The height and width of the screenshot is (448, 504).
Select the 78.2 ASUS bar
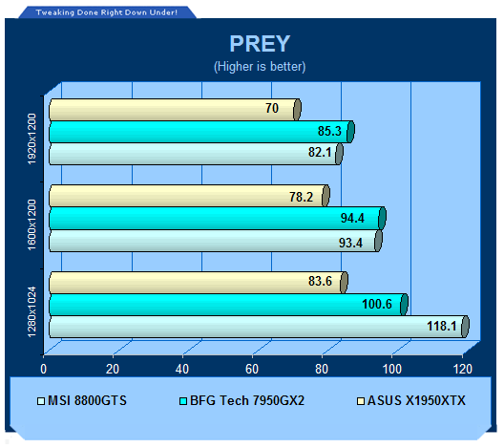coord(189,196)
